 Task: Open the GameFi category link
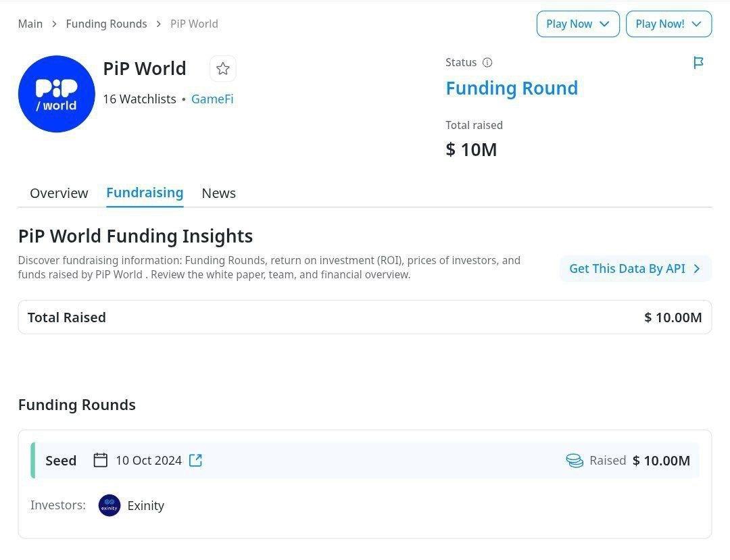coord(212,99)
